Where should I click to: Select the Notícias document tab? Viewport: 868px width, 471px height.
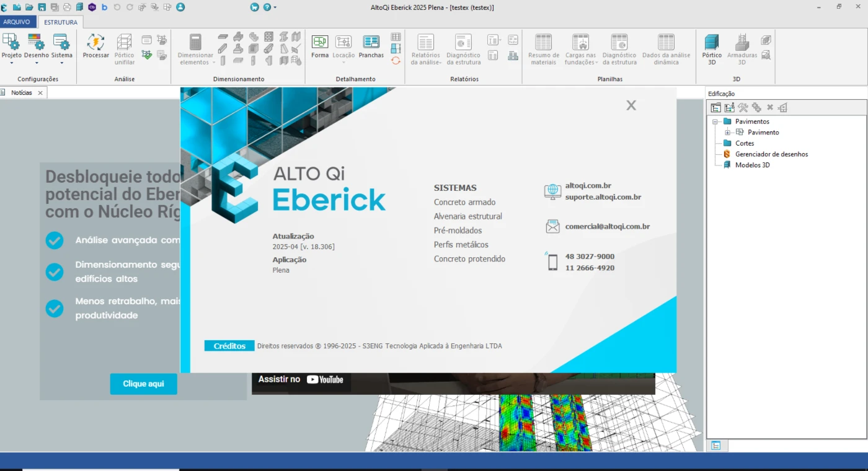click(22, 92)
